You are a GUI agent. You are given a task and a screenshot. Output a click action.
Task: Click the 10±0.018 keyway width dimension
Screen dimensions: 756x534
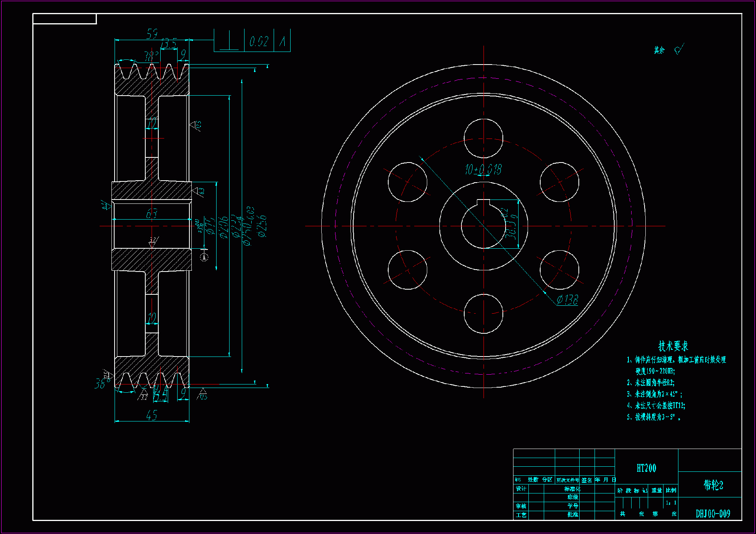pos(483,169)
